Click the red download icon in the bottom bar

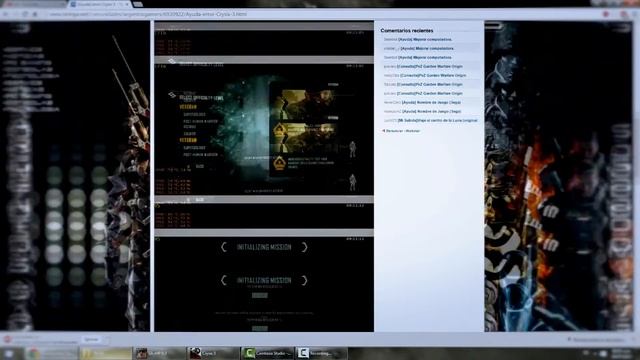(x=7, y=340)
